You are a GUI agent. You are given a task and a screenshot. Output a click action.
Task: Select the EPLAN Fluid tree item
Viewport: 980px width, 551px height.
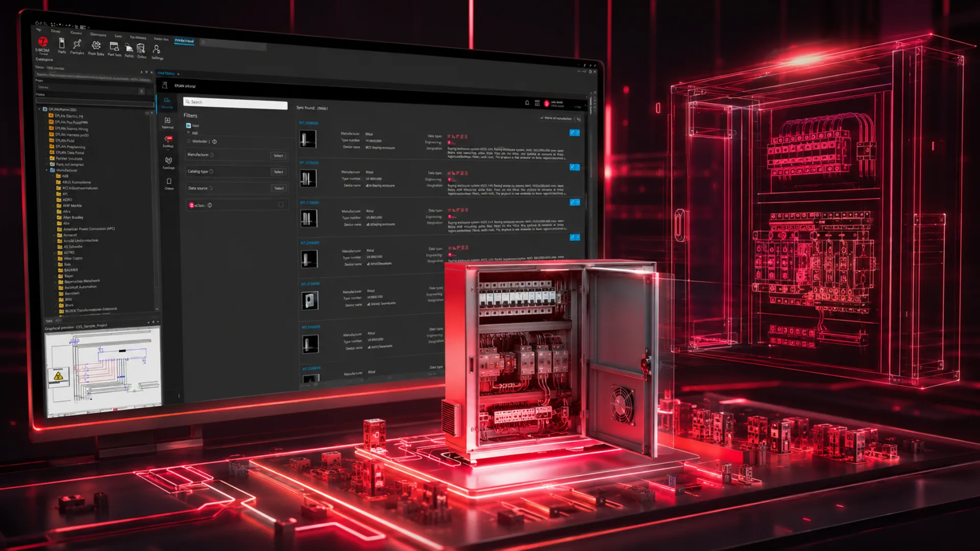coord(62,140)
